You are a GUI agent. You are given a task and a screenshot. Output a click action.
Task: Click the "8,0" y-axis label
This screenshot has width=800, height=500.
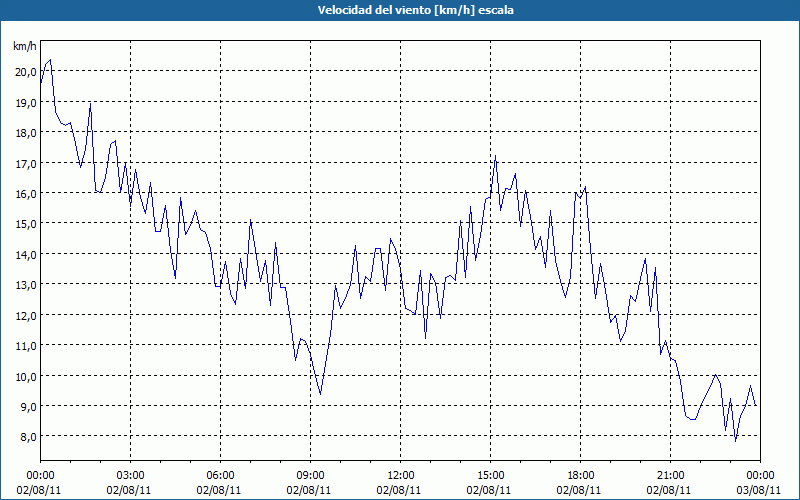click(28, 437)
